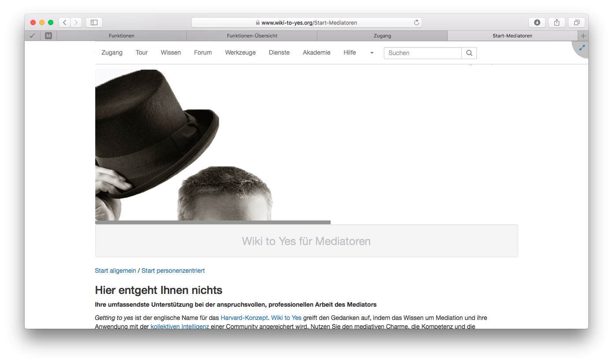This screenshot has width=613, height=364.
Task: Open the Safari share menu
Action: click(x=557, y=22)
